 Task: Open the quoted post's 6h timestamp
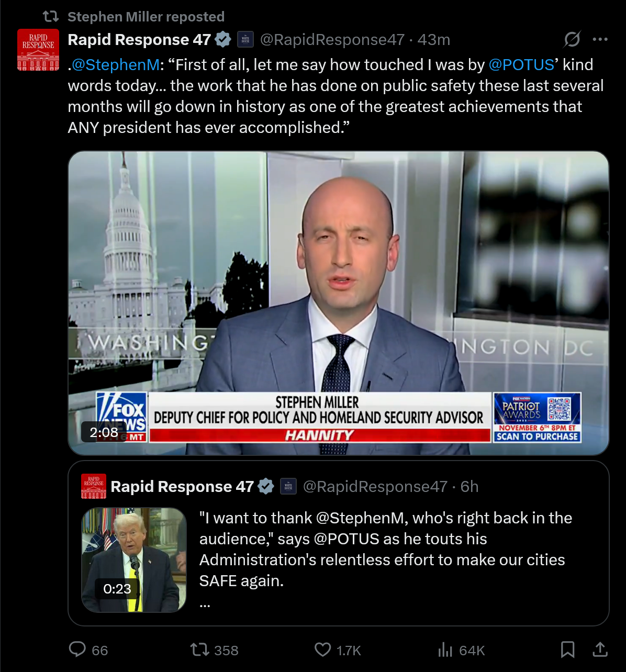click(x=469, y=487)
